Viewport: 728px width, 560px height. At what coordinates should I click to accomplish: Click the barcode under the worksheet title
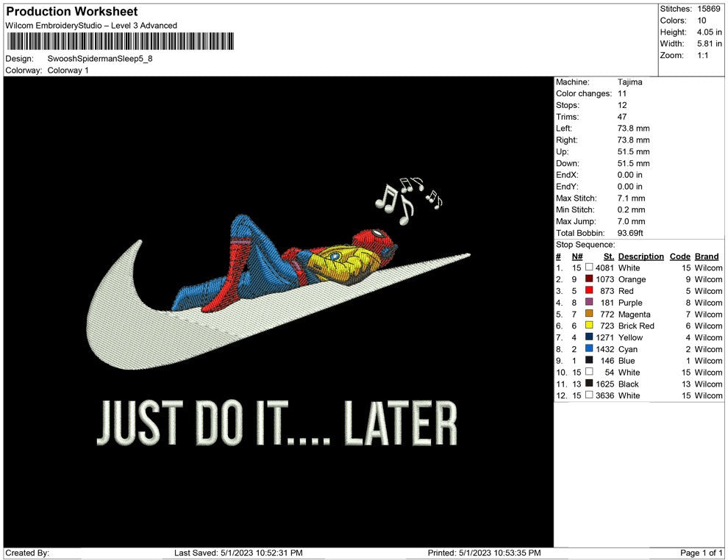[121, 41]
